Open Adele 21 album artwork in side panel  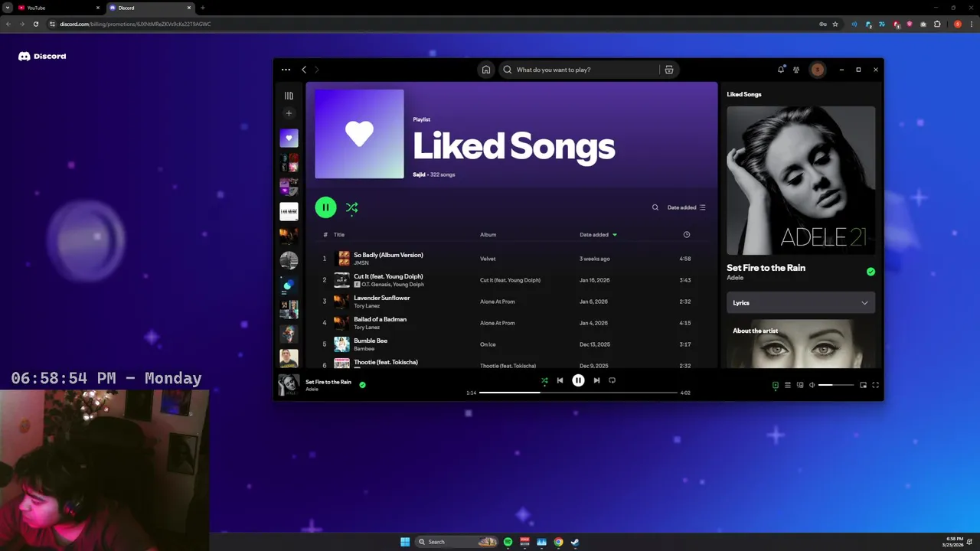(801, 181)
